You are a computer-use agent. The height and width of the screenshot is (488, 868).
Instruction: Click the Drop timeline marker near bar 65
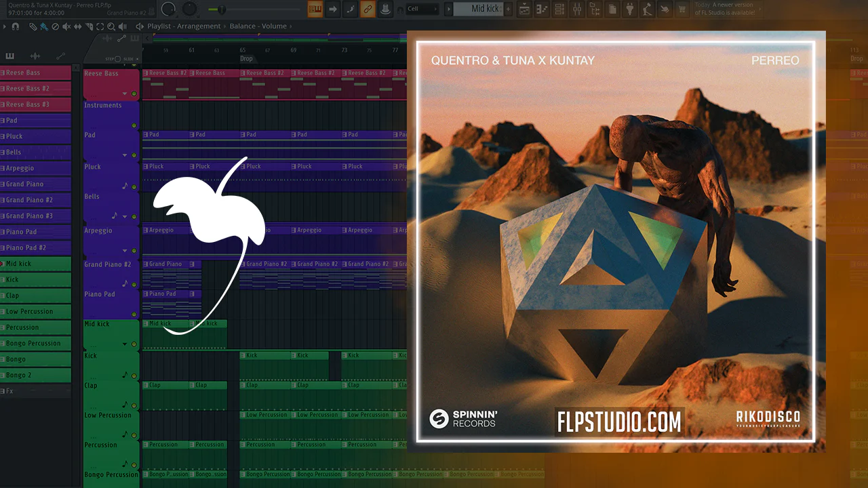[x=246, y=59]
